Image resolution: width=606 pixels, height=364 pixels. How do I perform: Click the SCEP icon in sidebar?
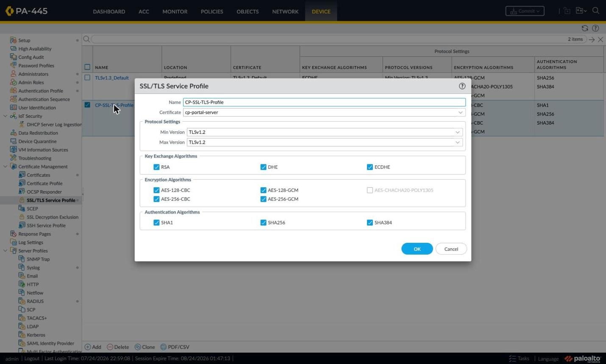pos(22,208)
